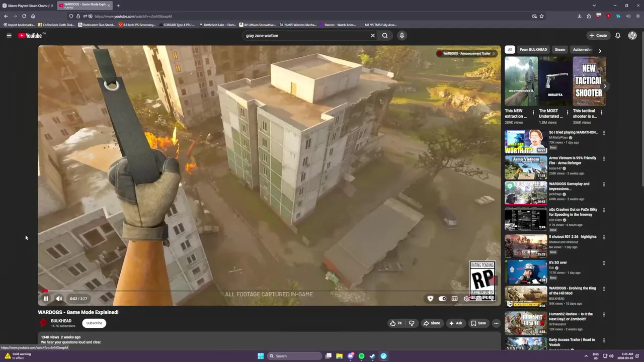Show hidden system tray icons
The width and height of the screenshot is (644, 362).
pos(586,356)
